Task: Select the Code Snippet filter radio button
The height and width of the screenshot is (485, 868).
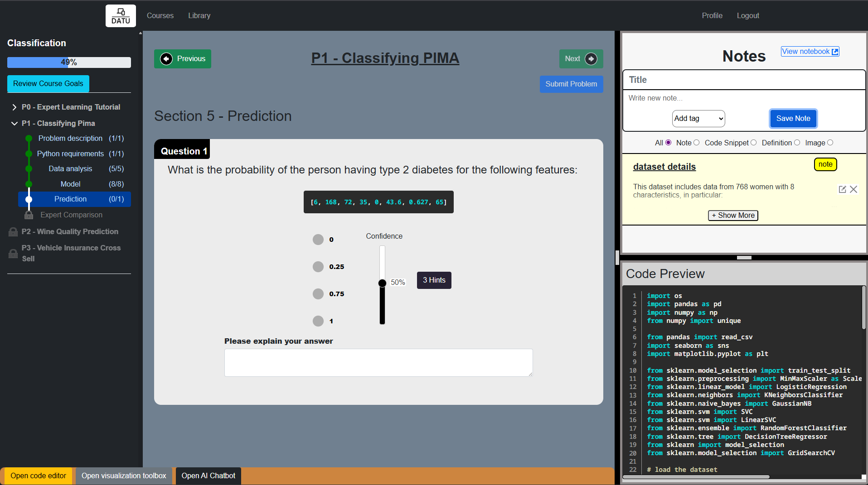Action: coord(753,143)
